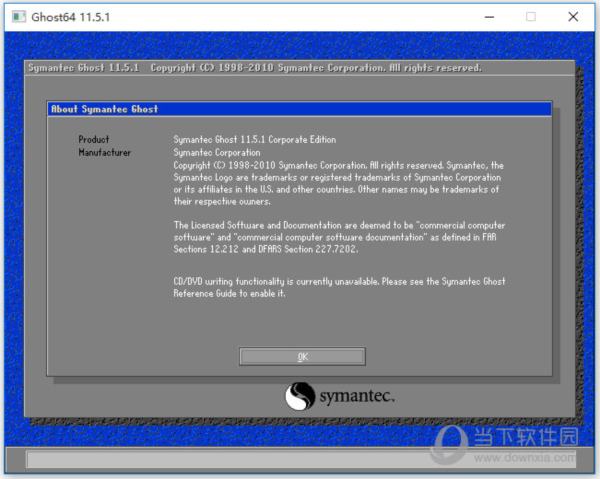Close the Ghost64 11.5.1 window
Screen dimensions: 600x479
[x=573, y=17]
